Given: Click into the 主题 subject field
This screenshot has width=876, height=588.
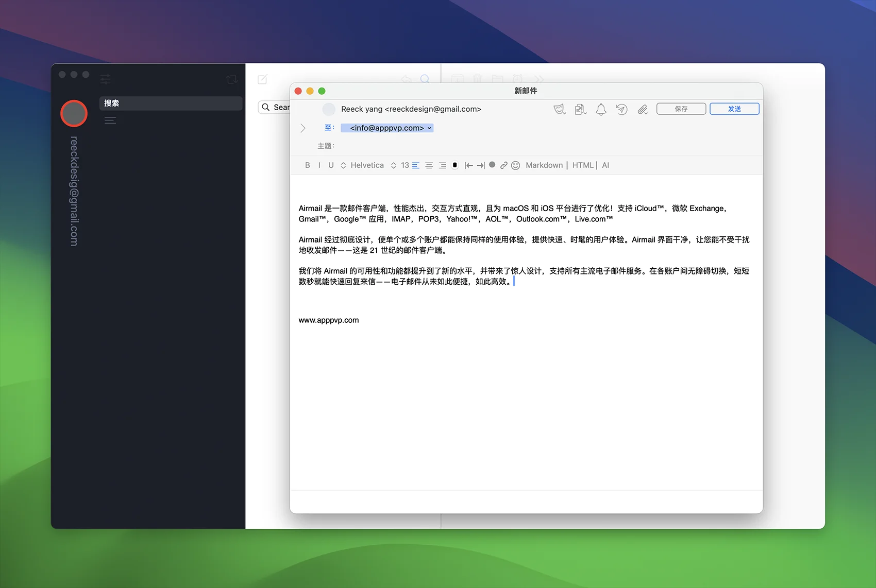Looking at the screenshot, I should tap(546, 146).
